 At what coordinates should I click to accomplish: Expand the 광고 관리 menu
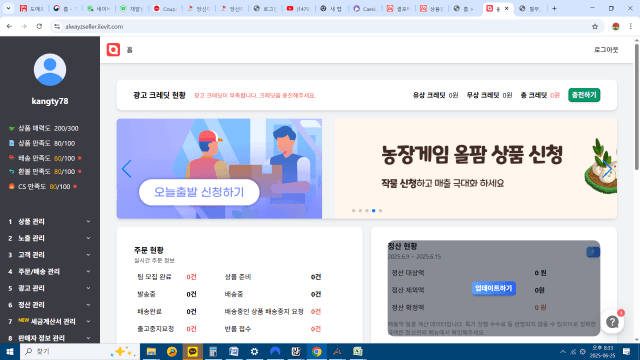click(x=50, y=289)
